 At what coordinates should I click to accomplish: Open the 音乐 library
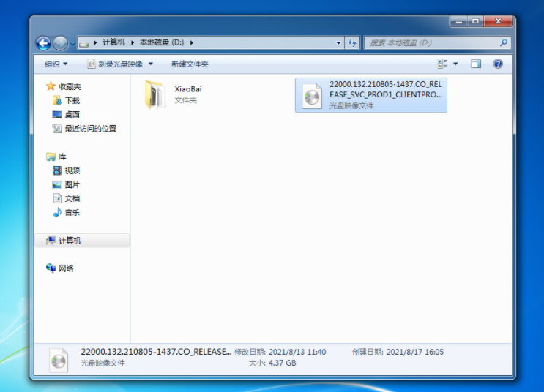(x=72, y=213)
